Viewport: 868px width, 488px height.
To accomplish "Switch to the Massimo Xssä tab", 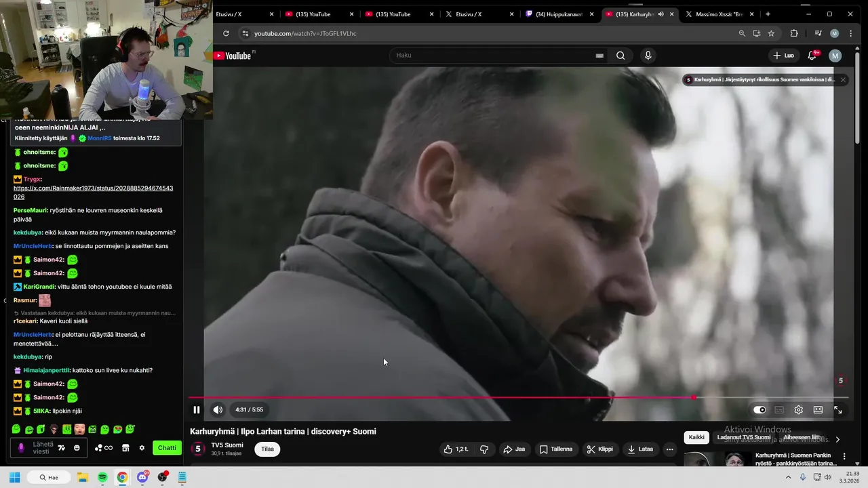I will tap(720, 14).
